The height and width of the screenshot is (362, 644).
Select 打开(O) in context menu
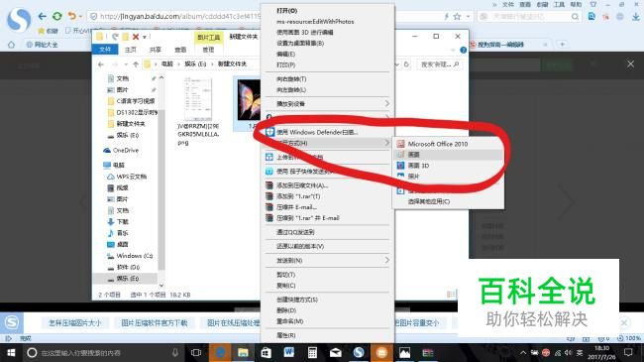(286, 10)
